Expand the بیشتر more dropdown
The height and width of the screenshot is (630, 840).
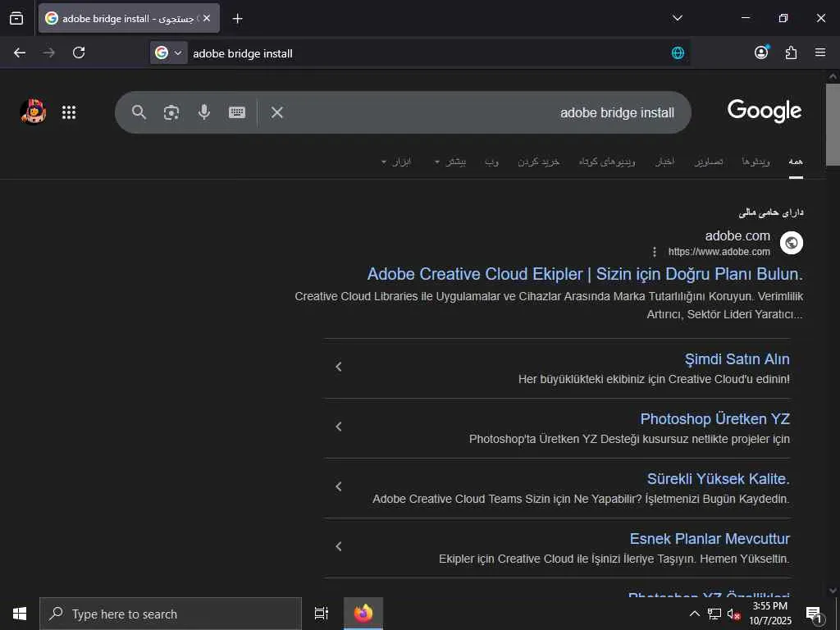tap(450, 162)
